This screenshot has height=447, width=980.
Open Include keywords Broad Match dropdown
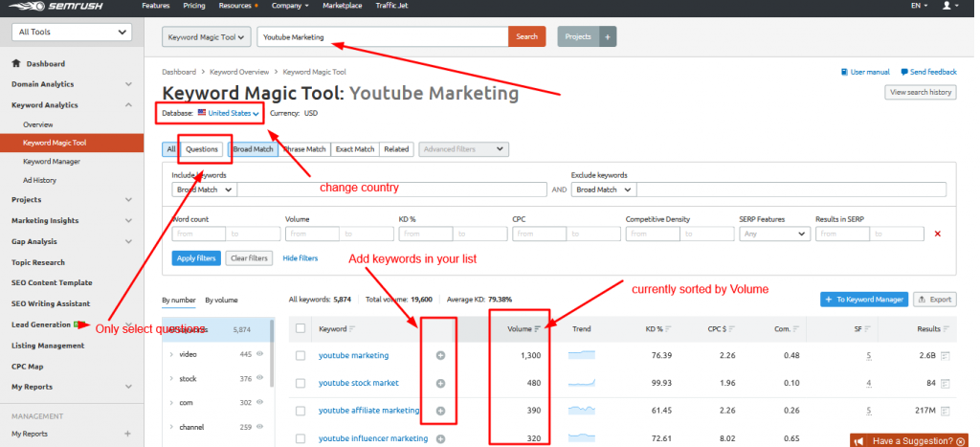(205, 190)
